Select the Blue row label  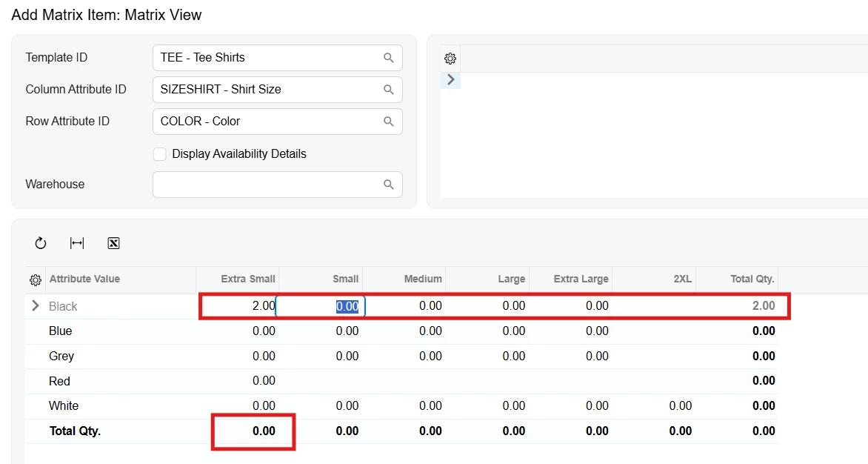pos(60,331)
